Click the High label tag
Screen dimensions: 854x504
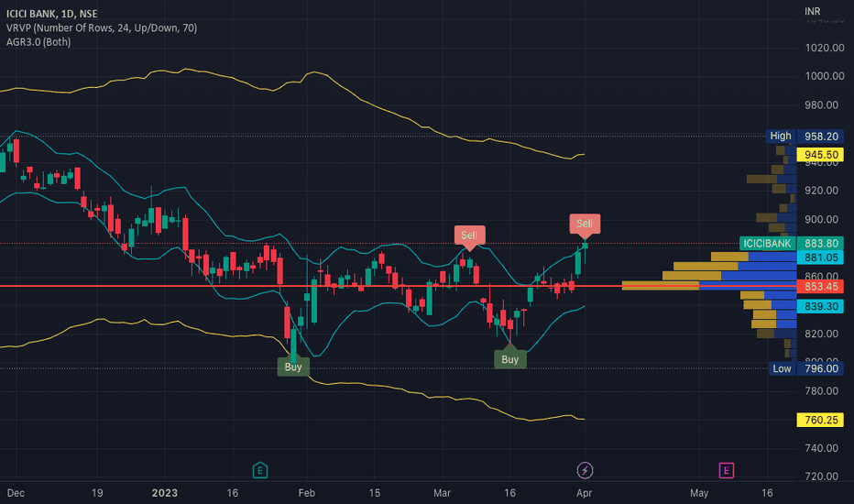coord(781,137)
